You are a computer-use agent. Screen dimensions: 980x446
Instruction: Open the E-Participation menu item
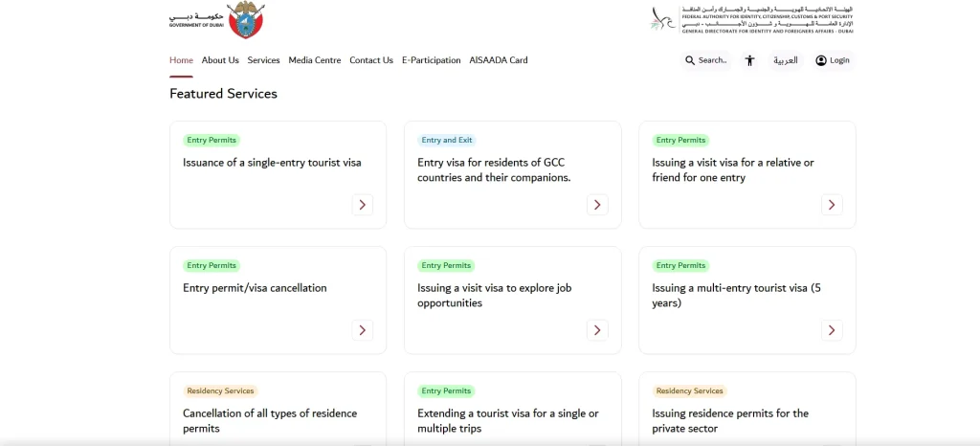point(431,60)
